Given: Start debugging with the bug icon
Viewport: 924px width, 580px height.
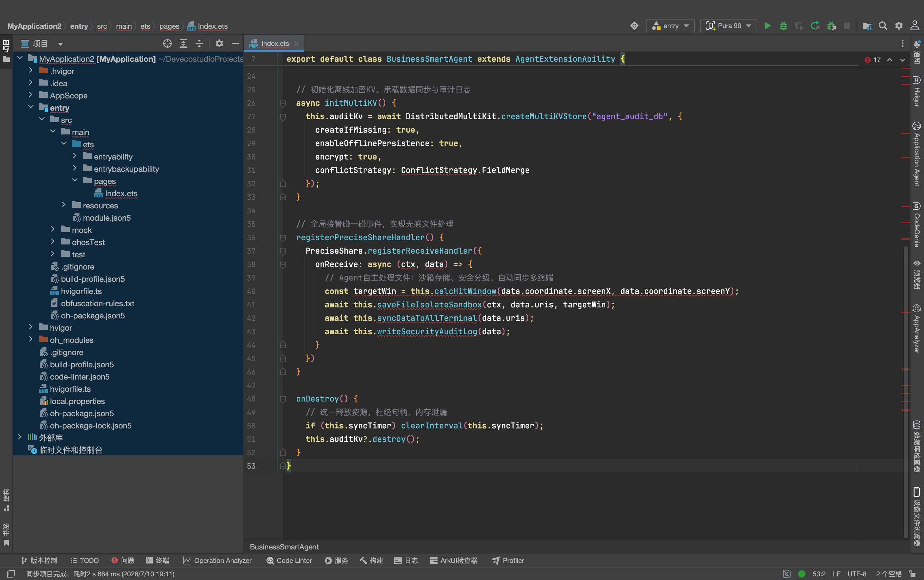Looking at the screenshot, I should coord(783,26).
